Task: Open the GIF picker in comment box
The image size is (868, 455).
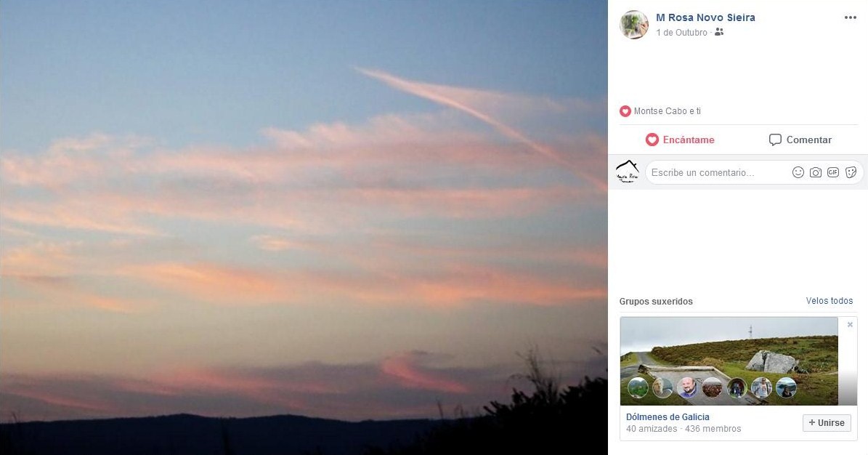Action: click(833, 172)
